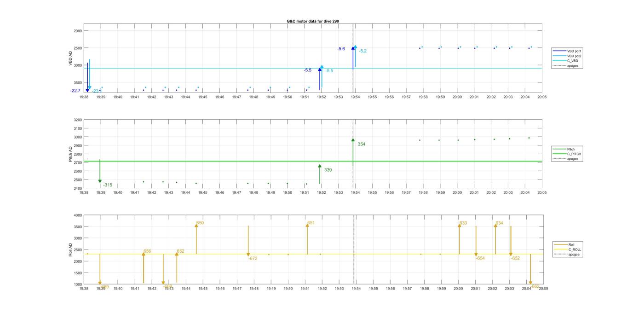Click the "633" roll data label
The width and height of the screenshot is (644, 319).
[463, 223]
